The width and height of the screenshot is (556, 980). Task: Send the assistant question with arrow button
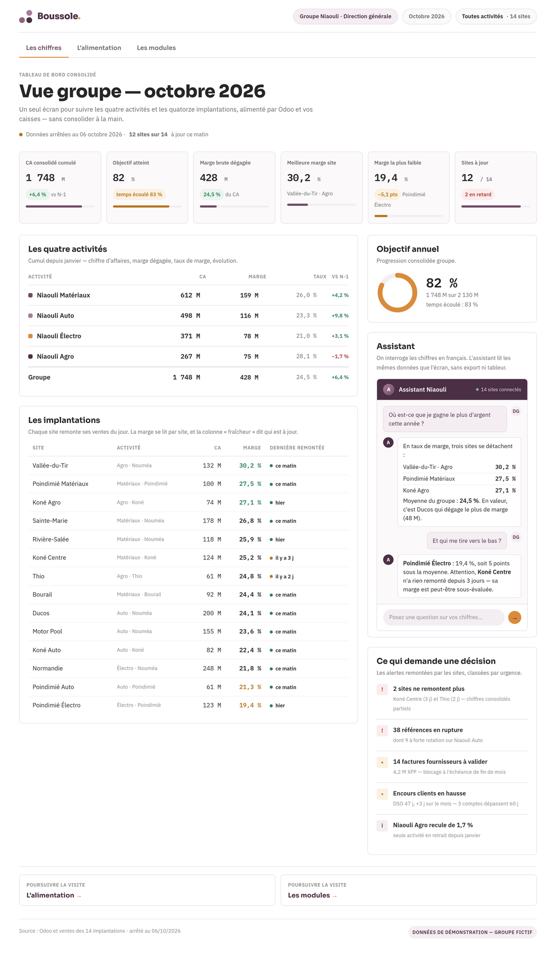(515, 618)
